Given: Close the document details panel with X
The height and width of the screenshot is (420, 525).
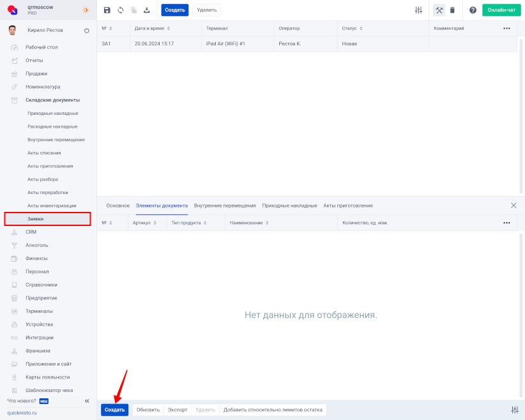Looking at the screenshot, I should (514, 206).
